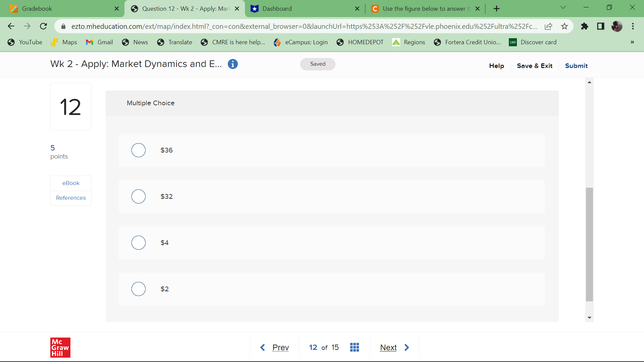644x362 pixels.
Task: Open the Chrome menu with three dots
Action: 633,26
